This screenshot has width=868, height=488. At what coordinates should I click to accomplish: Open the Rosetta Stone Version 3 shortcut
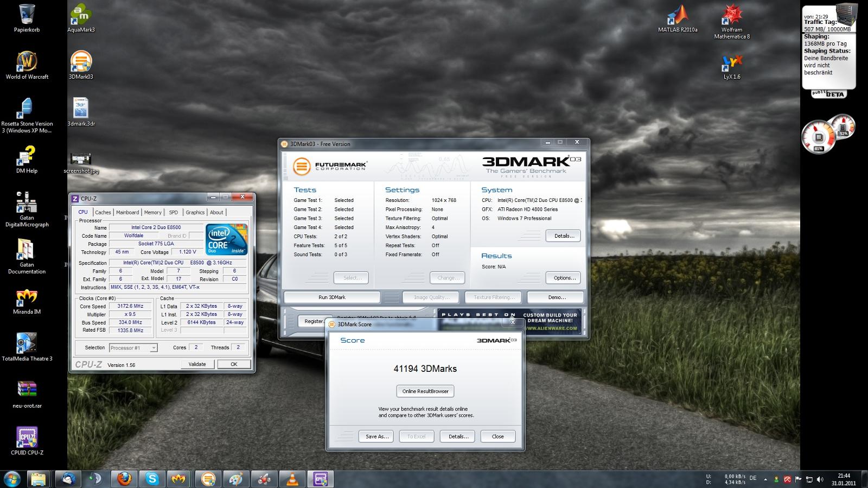coord(27,116)
